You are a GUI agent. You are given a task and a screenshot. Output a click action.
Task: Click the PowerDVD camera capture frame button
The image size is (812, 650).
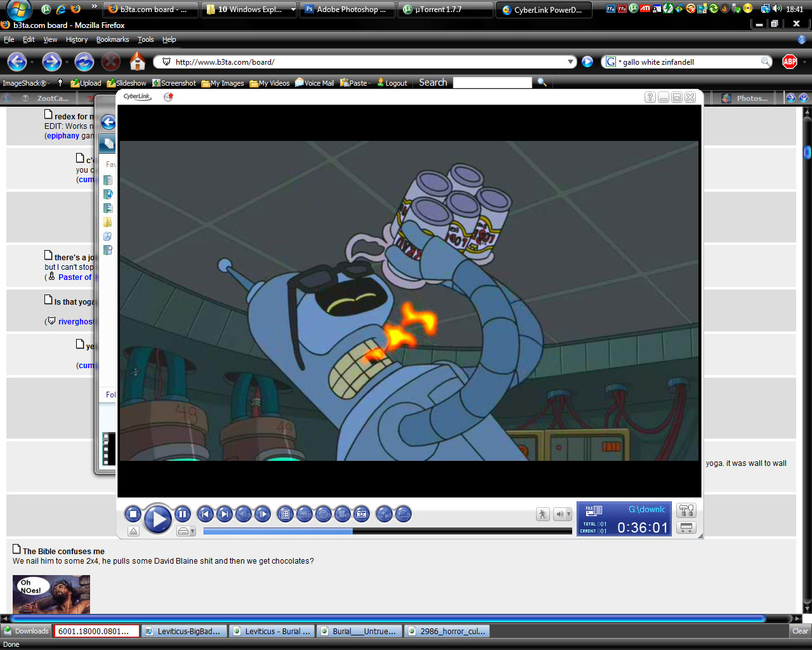(x=362, y=514)
